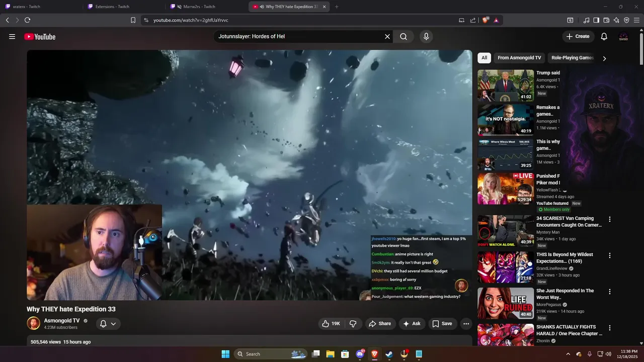The height and width of the screenshot is (362, 644).
Task: Open it's NOT nostalgia video thumbnail
Action: 506,120
